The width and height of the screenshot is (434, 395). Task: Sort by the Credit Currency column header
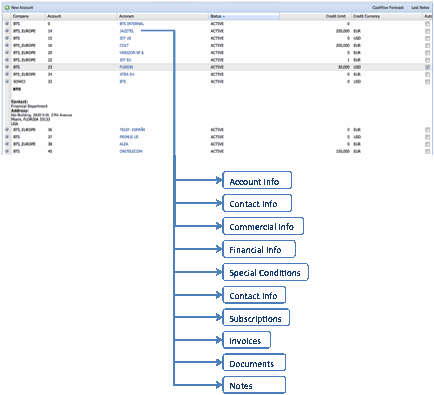pos(387,16)
